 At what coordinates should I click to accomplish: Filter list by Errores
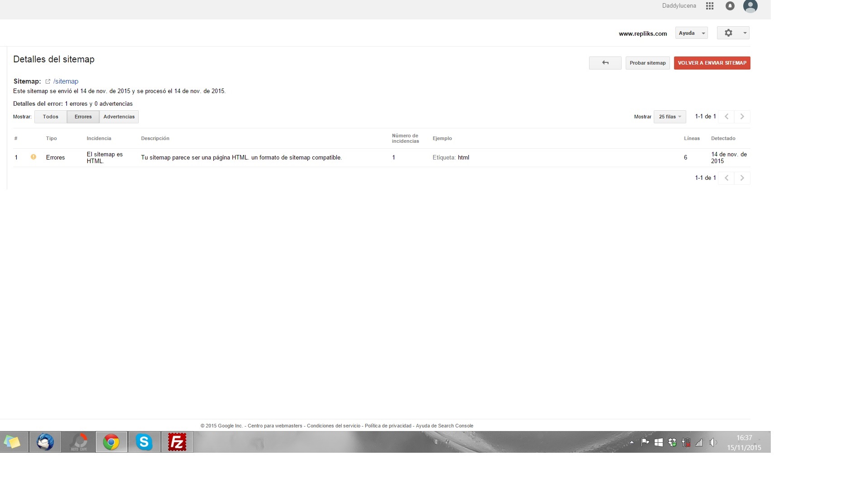pos(83,117)
